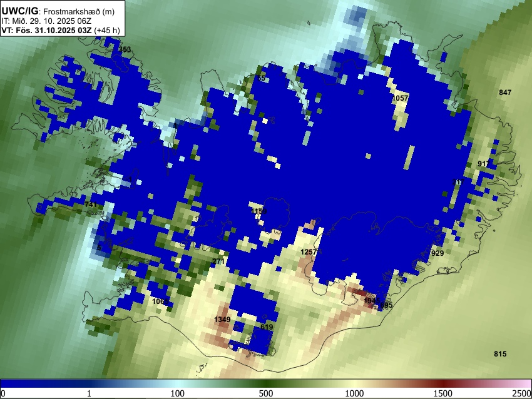
Task: Click the 847 value over the sea
Action: click(x=505, y=92)
